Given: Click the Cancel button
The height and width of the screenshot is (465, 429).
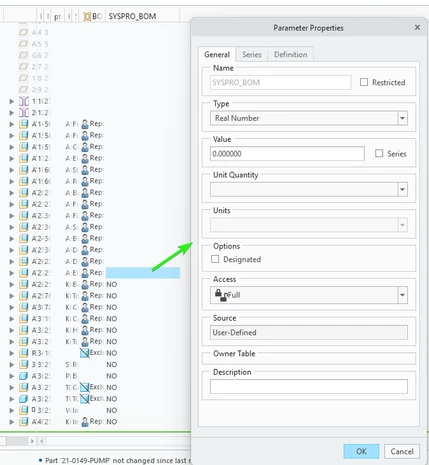Looking at the screenshot, I should click(402, 451).
